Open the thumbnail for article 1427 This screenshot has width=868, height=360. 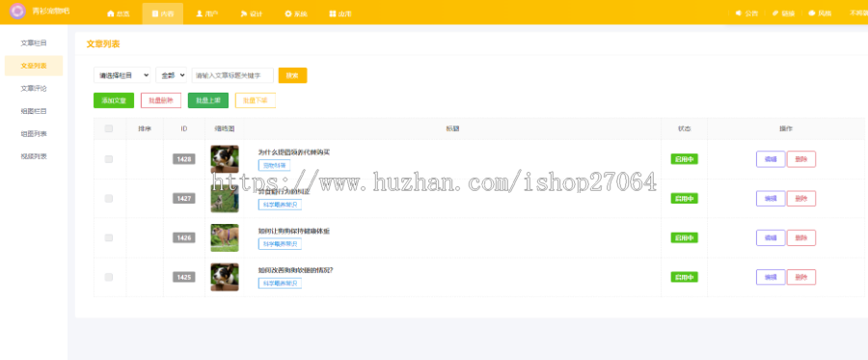[225, 198]
